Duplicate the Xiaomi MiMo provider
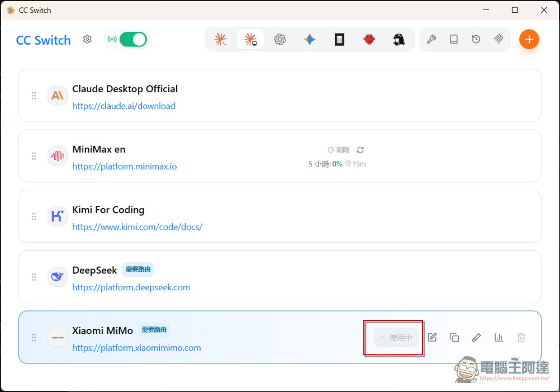The width and height of the screenshot is (560, 392). pos(454,337)
